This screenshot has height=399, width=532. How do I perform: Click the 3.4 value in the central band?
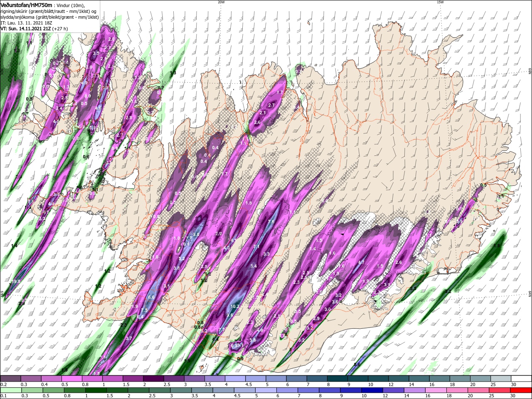254,266
